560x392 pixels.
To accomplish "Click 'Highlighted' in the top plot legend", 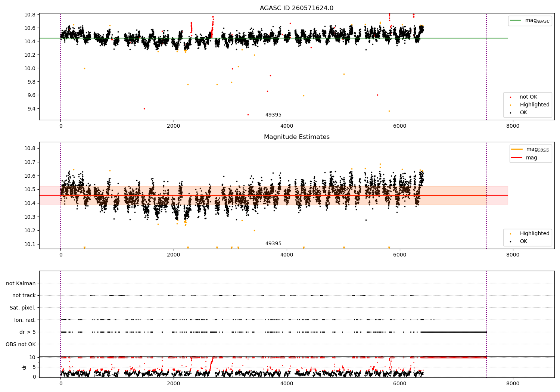I will pos(535,105).
